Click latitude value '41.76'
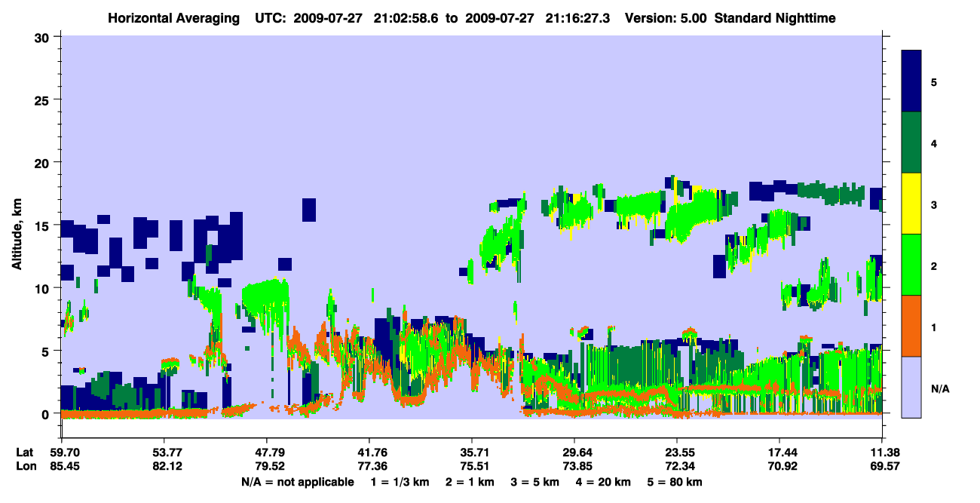 pyautogui.click(x=372, y=452)
